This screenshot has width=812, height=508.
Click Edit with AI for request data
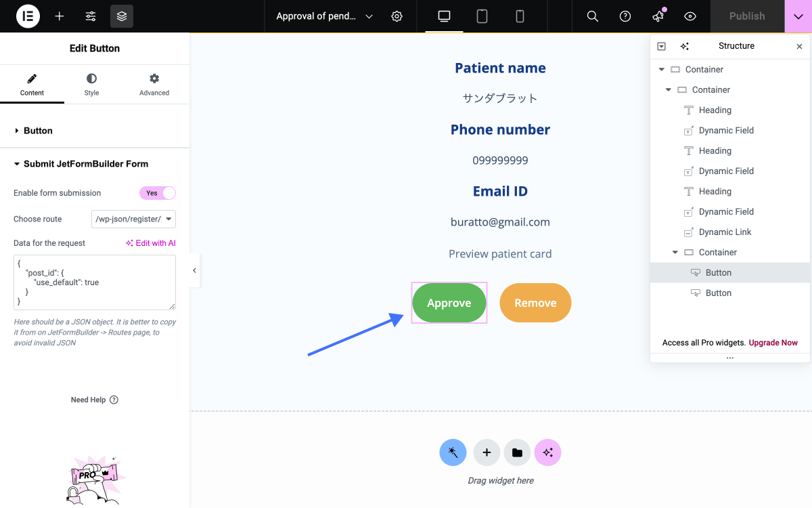[x=150, y=242]
